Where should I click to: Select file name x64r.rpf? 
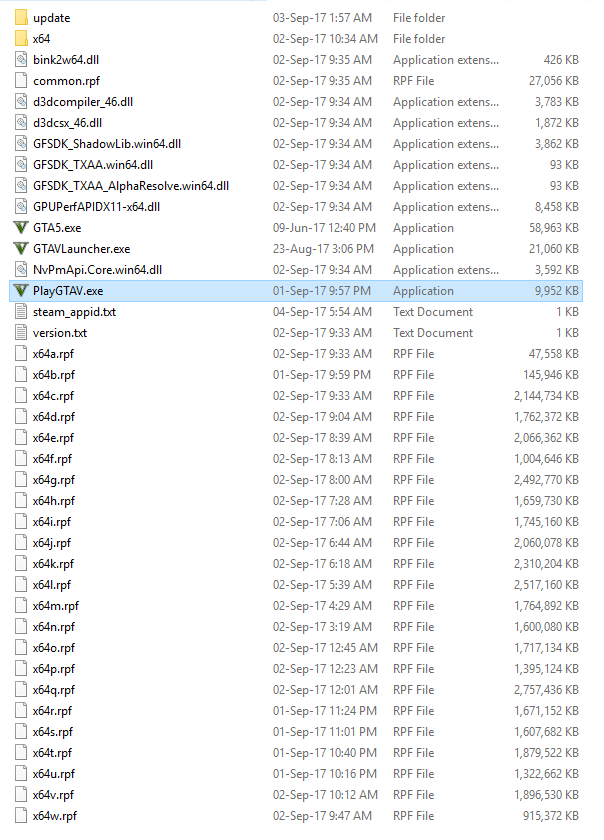(53, 711)
